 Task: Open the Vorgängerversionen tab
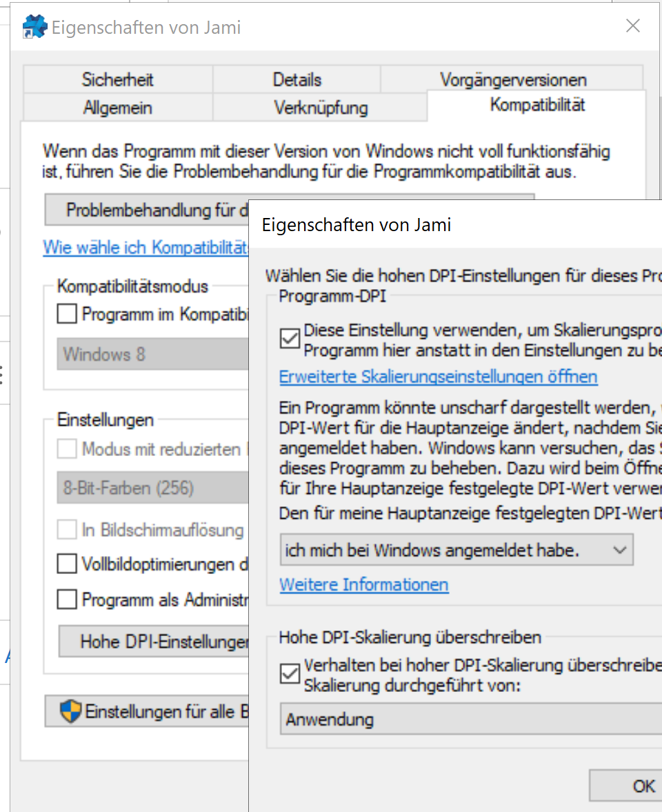tap(512, 79)
